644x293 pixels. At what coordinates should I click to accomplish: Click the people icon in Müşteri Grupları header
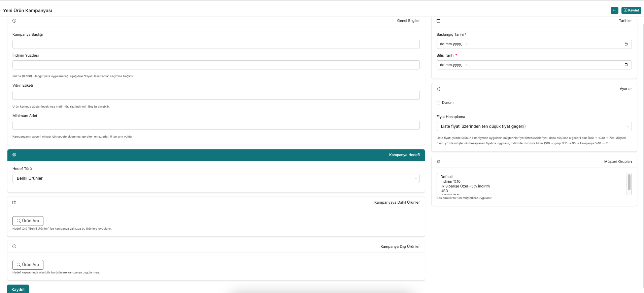click(x=438, y=162)
